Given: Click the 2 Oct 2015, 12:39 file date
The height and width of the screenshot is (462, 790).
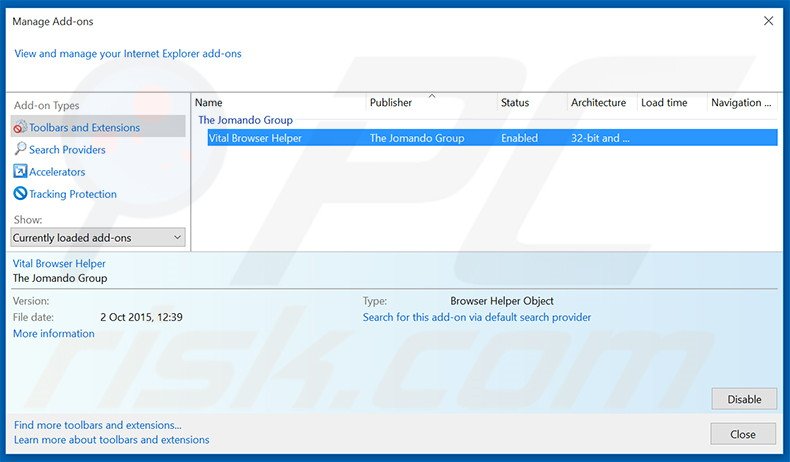Looking at the screenshot, I should coord(141,317).
